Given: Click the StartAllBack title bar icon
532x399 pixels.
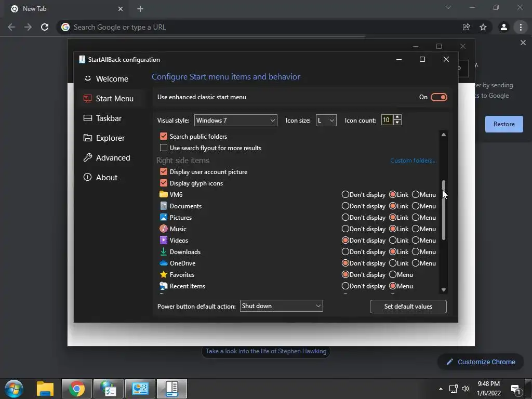Looking at the screenshot, I should (x=82, y=59).
